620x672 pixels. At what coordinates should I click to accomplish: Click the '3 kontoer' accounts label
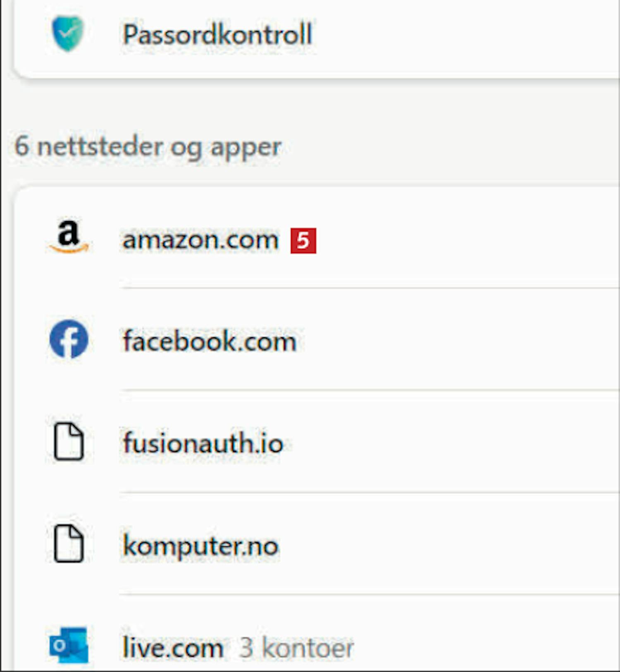[x=296, y=648]
